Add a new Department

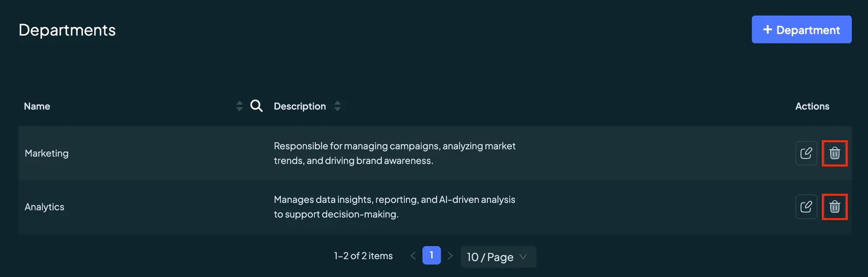click(801, 30)
